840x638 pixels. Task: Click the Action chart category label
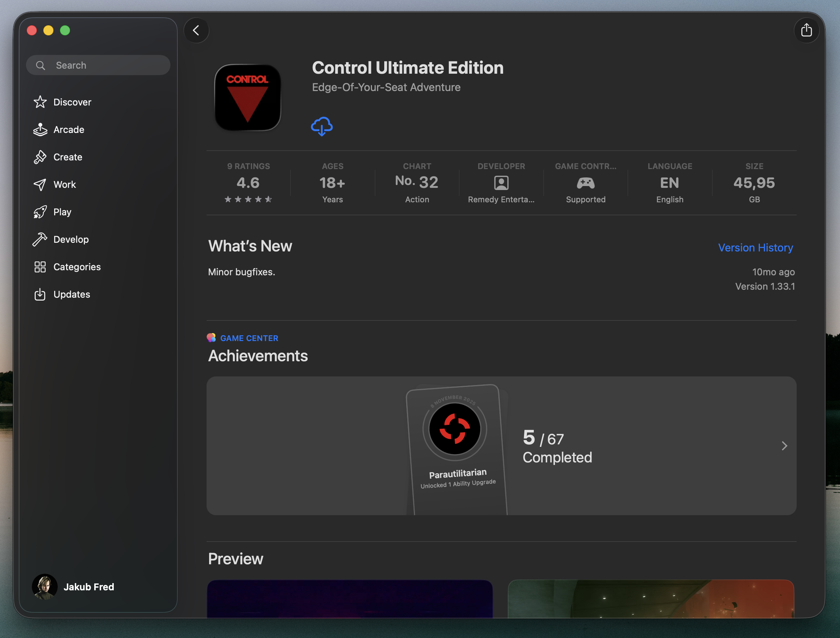click(x=417, y=199)
